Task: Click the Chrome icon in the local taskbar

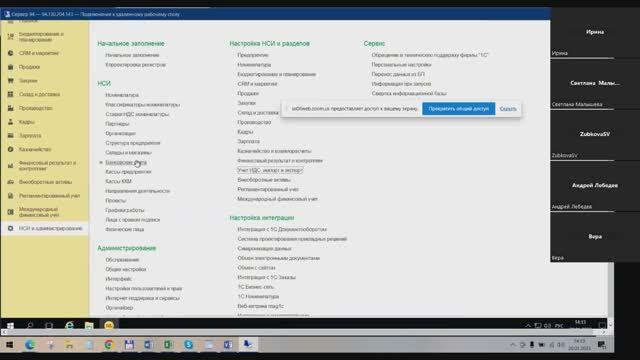Action: coord(109,345)
